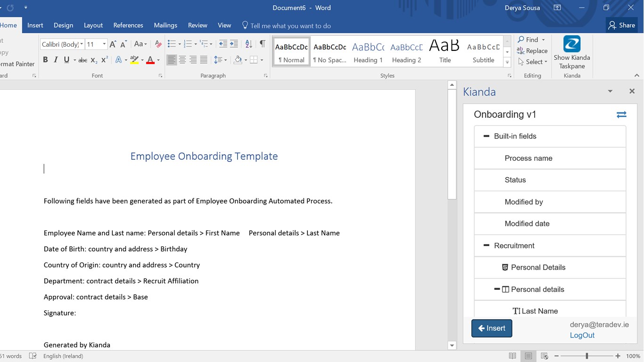Open the Select dropdown in Editing
The height and width of the screenshot is (362, 644).
[x=533, y=62]
